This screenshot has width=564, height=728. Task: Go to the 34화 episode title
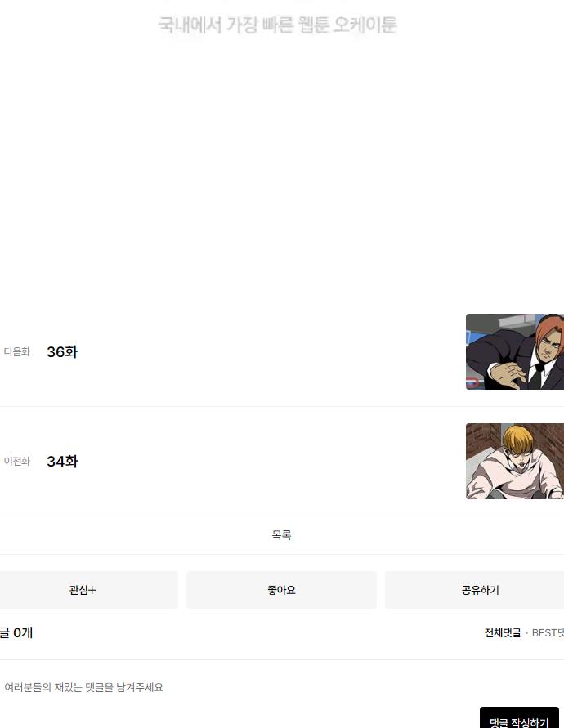coord(62,462)
